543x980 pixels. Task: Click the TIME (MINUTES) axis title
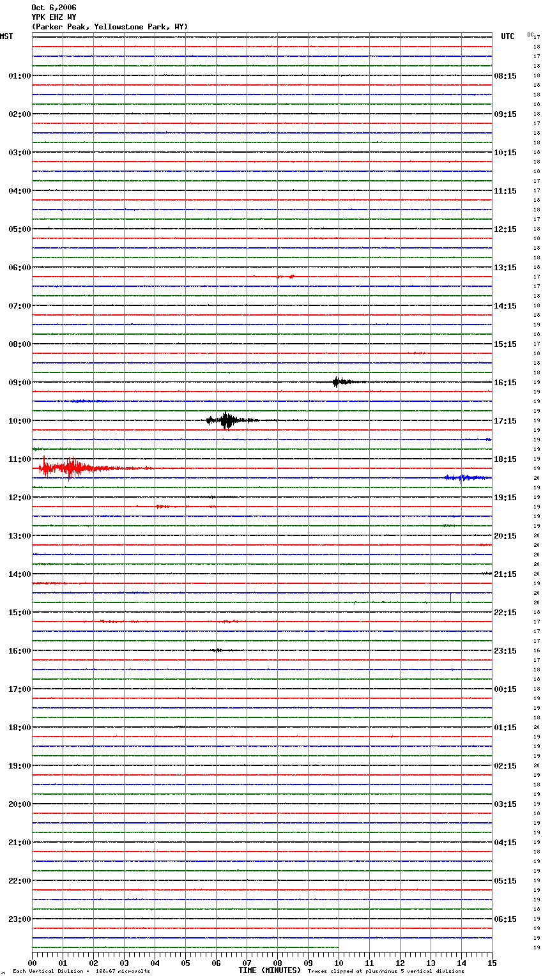tap(270, 970)
